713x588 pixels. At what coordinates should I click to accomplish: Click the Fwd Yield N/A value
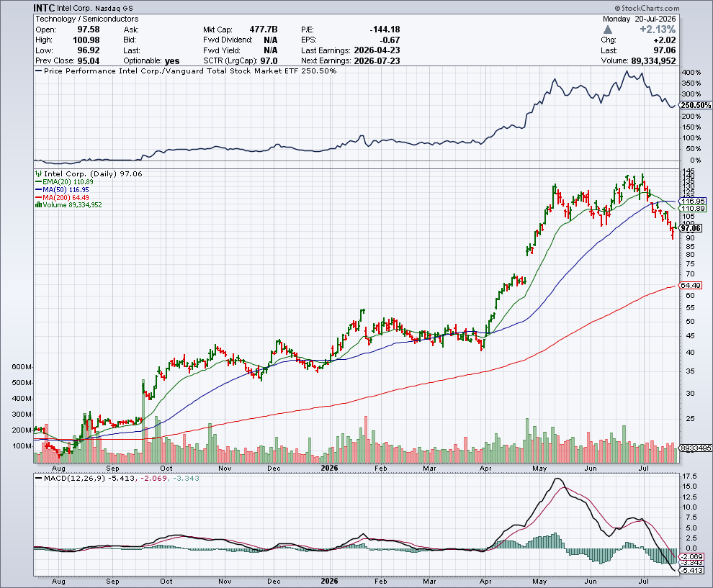point(271,50)
